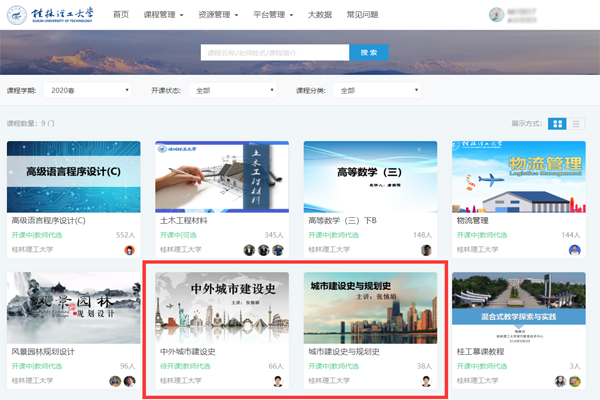
Task: Expand the 课程学期 dropdown showing 2020春
Action: click(x=89, y=90)
